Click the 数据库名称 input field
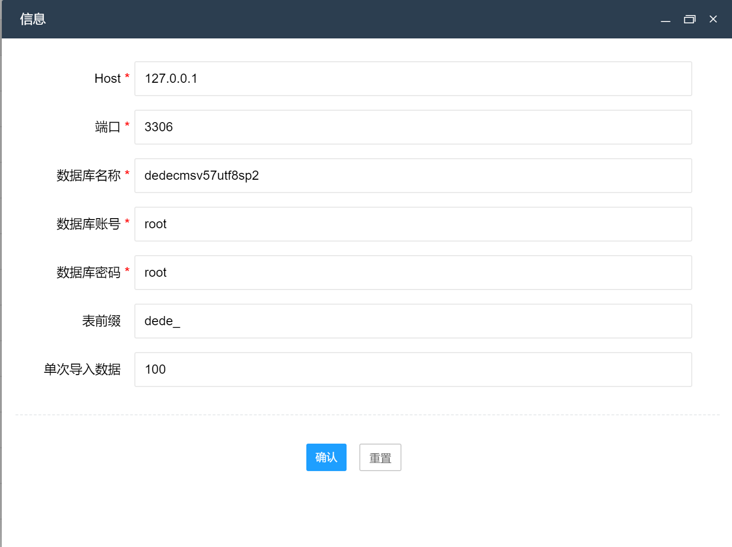The image size is (732, 547). [x=413, y=175]
